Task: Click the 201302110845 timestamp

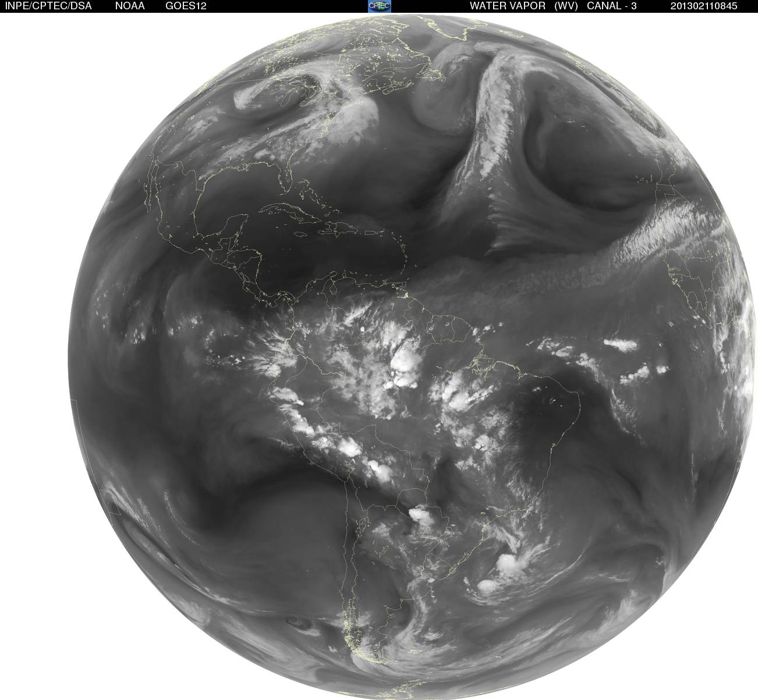Action: tap(703, 6)
